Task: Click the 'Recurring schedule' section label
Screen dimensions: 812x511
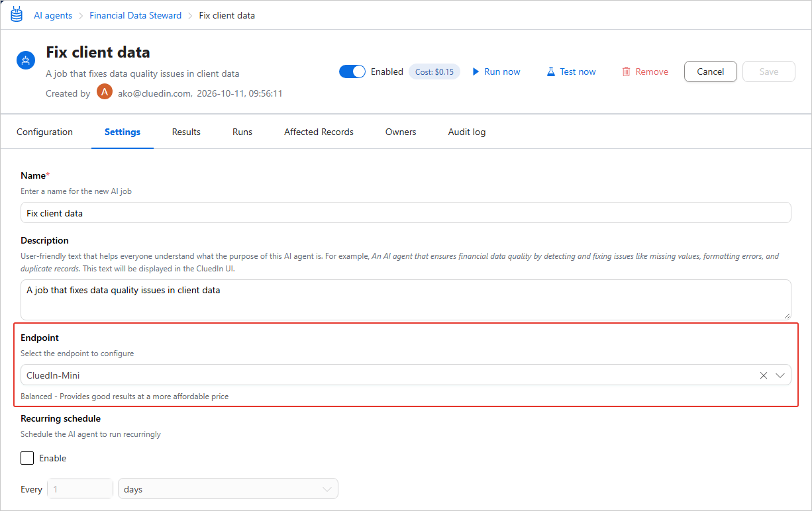Action: pyautogui.click(x=60, y=418)
